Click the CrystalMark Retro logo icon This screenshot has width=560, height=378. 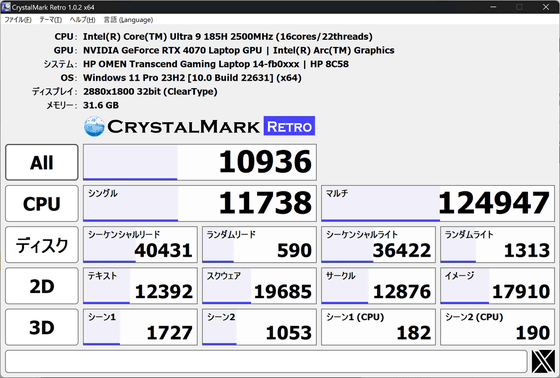pos(94,126)
